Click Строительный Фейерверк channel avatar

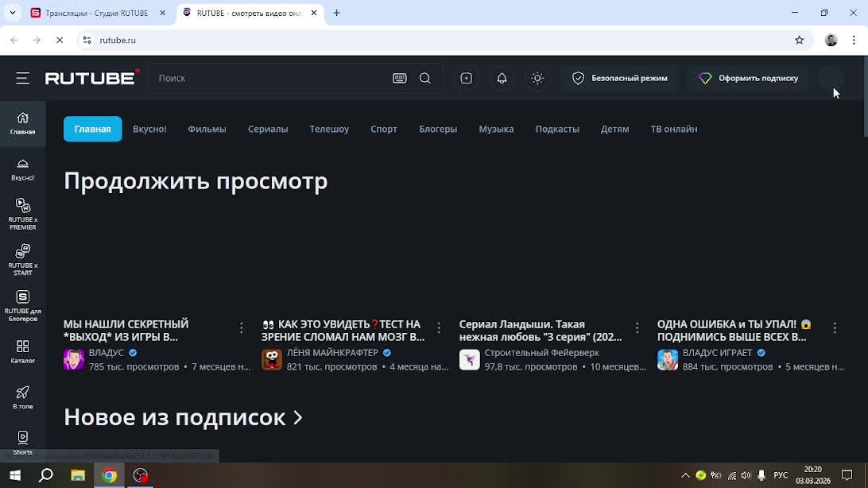pyautogui.click(x=470, y=359)
